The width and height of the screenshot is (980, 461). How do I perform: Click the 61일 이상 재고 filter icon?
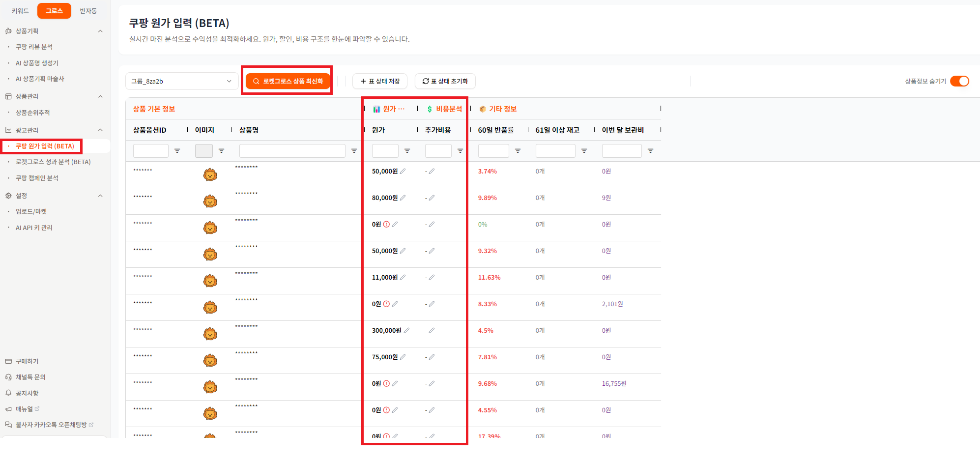584,151
